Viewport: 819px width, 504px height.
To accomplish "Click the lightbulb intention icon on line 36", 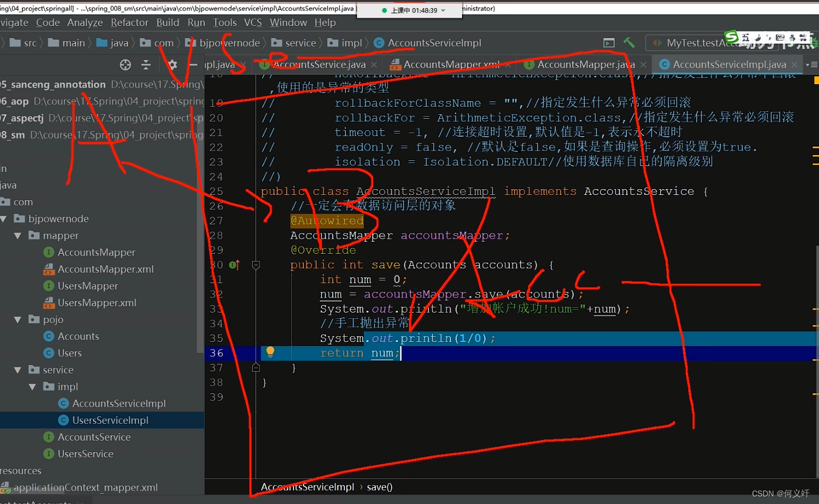I will 270,352.
